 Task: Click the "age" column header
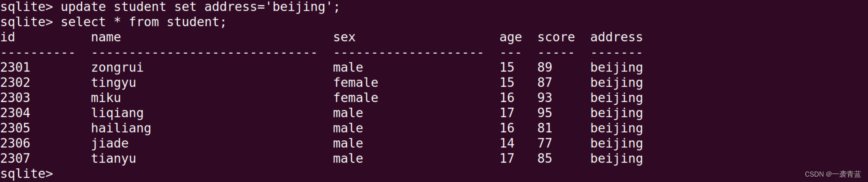tap(510, 38)
